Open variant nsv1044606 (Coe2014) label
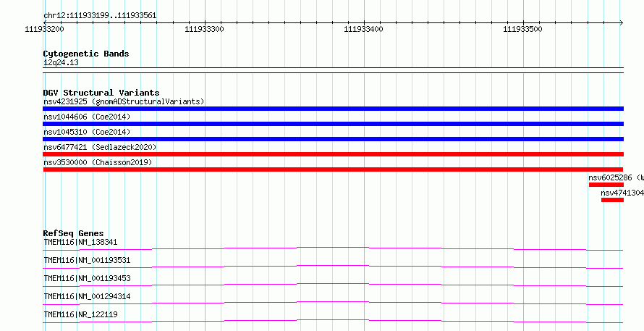 click(x=87, y=117)
